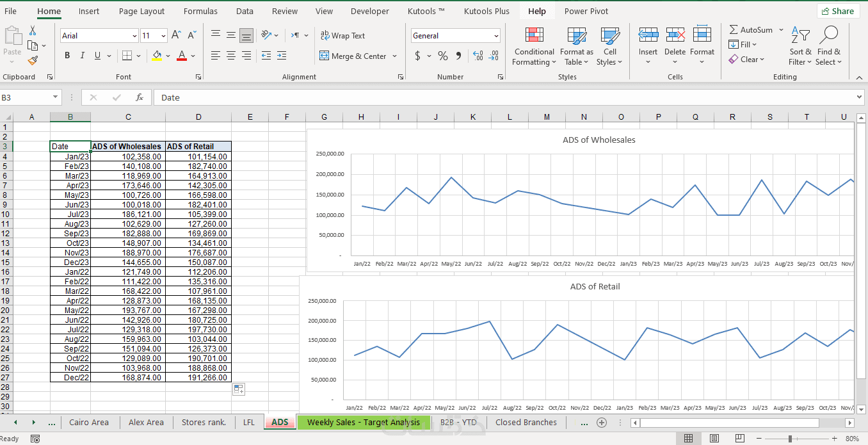Toggle Merge & Center

click(x=353, y=56)
